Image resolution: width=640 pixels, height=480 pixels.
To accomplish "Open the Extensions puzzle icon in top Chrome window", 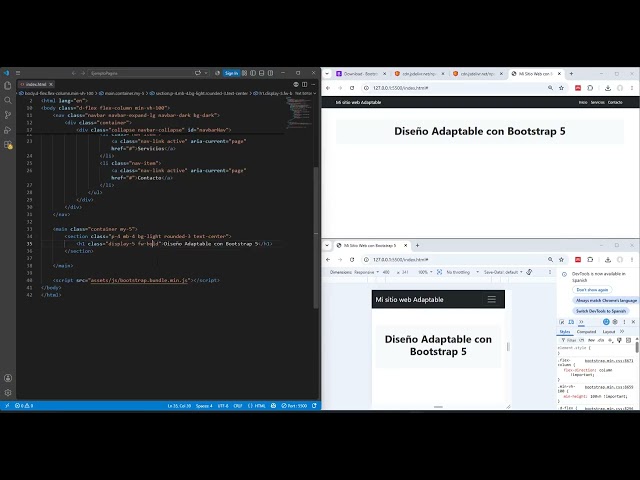I will point(590,88).
